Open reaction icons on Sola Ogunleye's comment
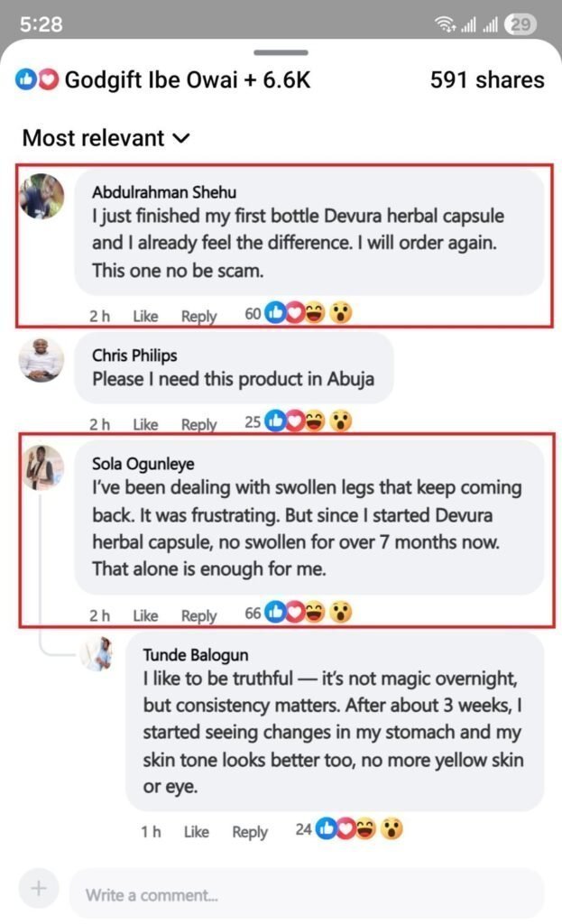 tap(309, 613)
